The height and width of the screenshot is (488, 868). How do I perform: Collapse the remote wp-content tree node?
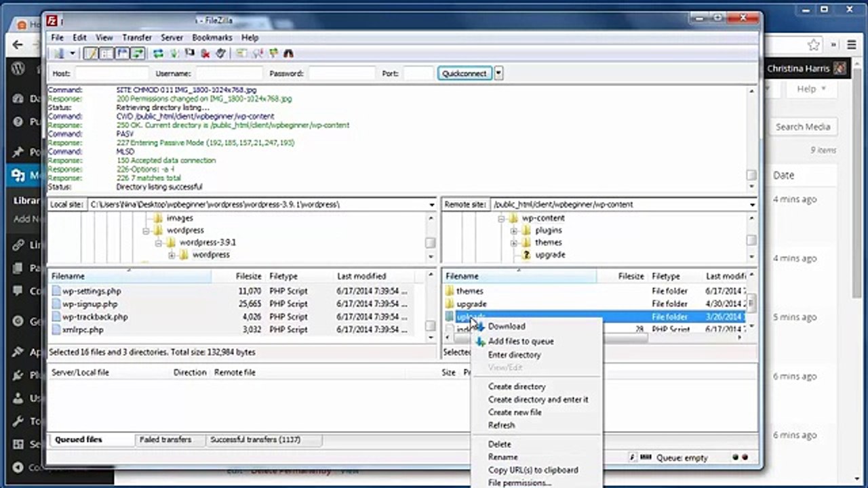tap(502, 219)
